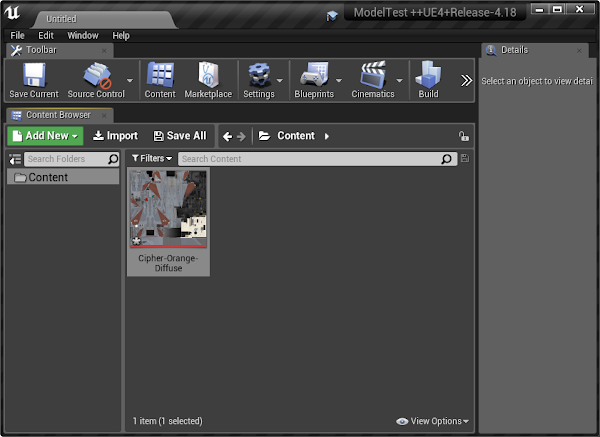
Task: Click the save search as collection icon
Action: pos(465,158)
